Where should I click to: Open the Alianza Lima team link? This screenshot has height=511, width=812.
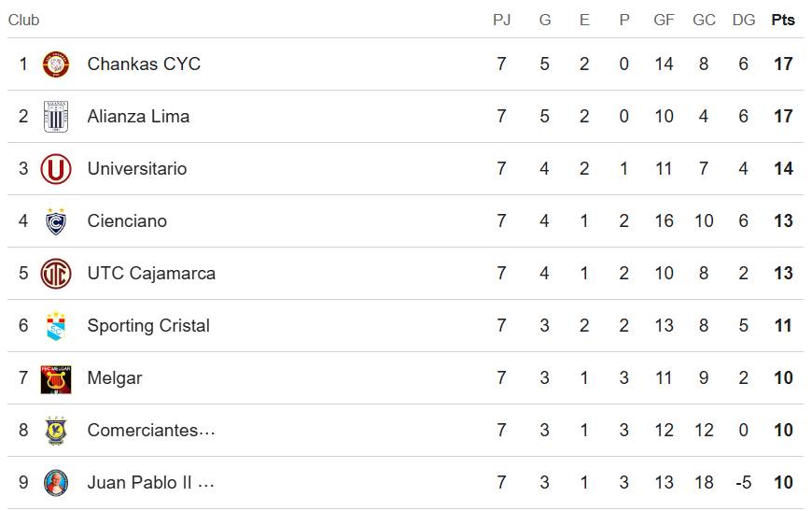[138, 117]
